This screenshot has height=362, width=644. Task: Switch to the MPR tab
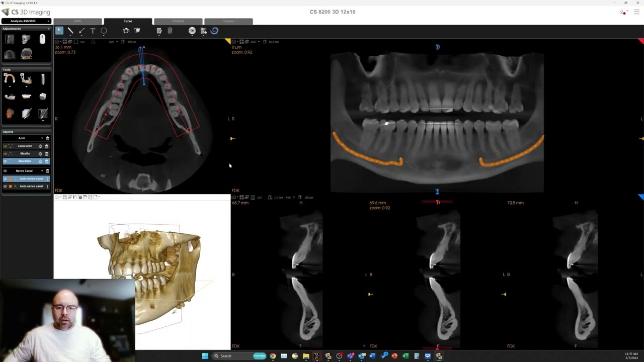pyautogui.click(x=77, y=21)
